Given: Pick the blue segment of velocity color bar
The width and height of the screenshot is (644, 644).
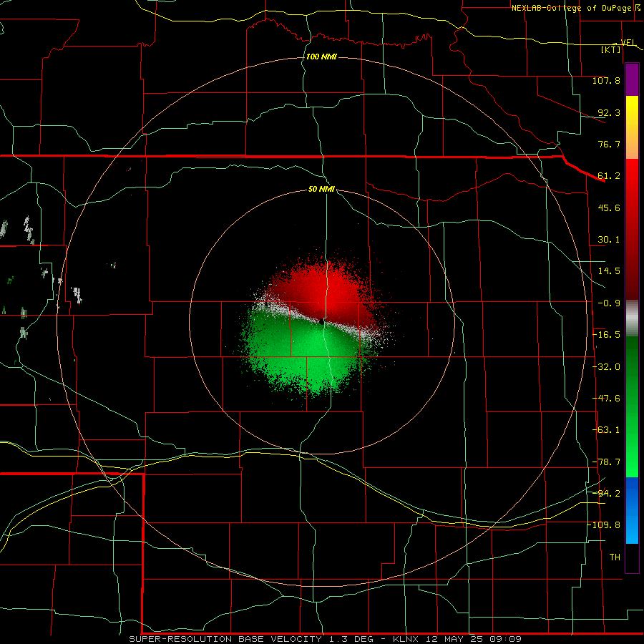Looking at the screenshot, I should (632, 510).
